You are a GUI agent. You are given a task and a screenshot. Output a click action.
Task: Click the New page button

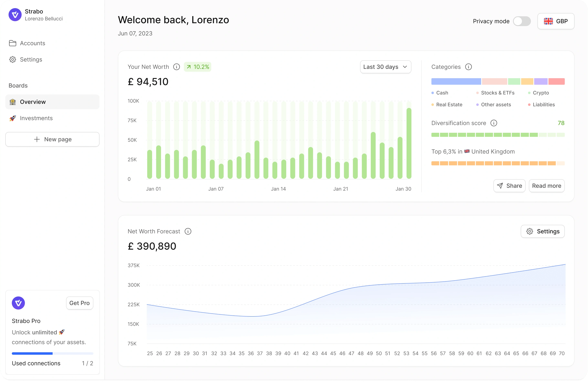click(x=52, y=139)
